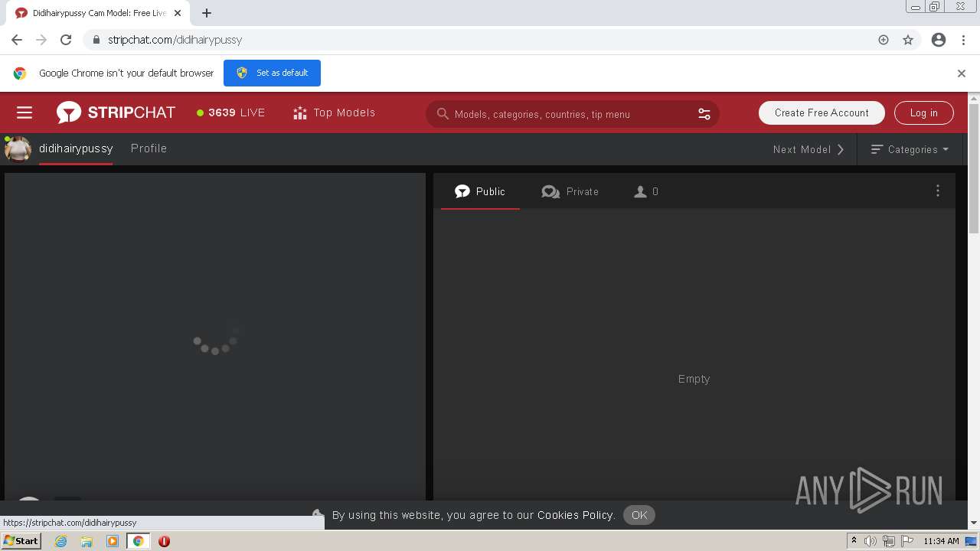Open the user list tab showing 0
Image resolution: width=980 pixels, height=551 pixels.
(646, 191)
